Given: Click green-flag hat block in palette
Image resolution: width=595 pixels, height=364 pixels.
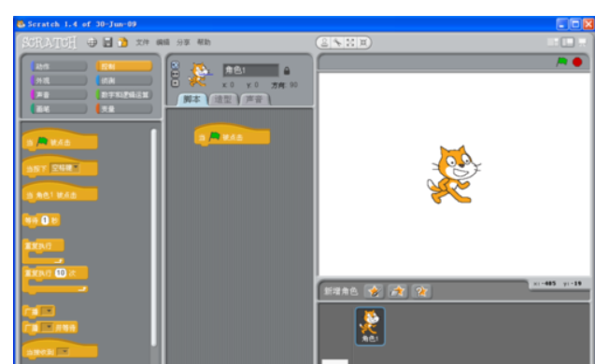Looking at the screenshot, I should [60, 140].
